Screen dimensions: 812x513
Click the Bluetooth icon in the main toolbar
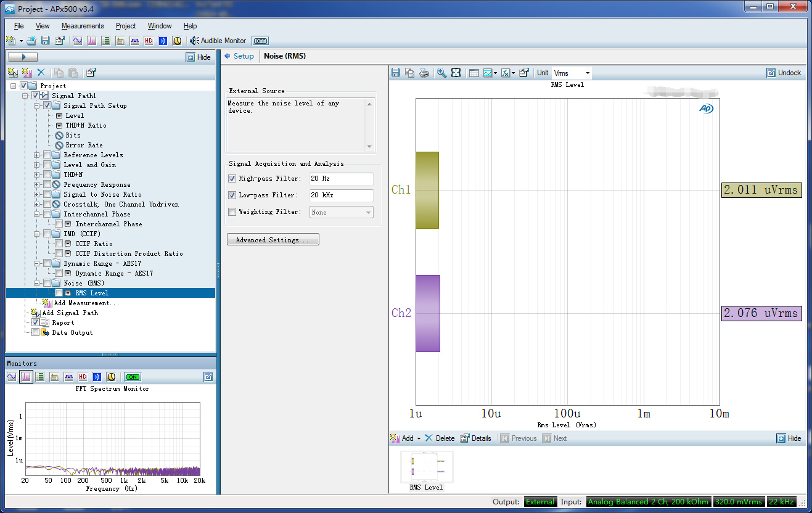[x=163, y=41]
